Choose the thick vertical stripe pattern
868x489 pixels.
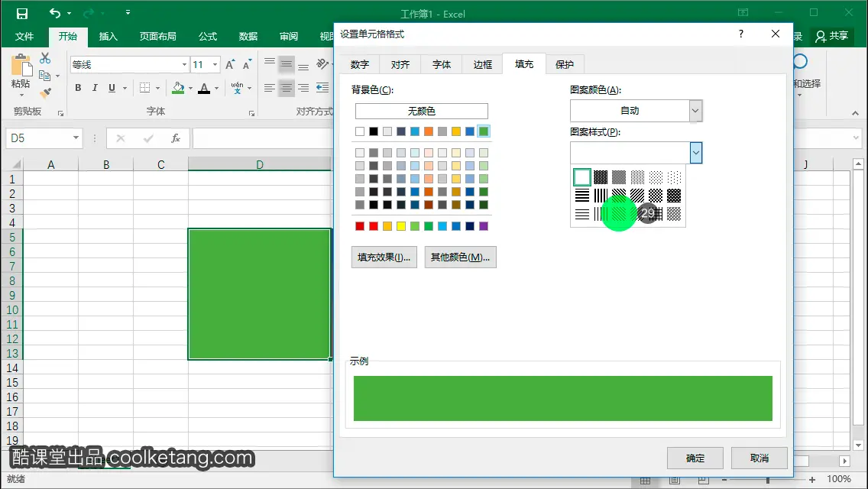pyautogui.click(x=601, y=196)
